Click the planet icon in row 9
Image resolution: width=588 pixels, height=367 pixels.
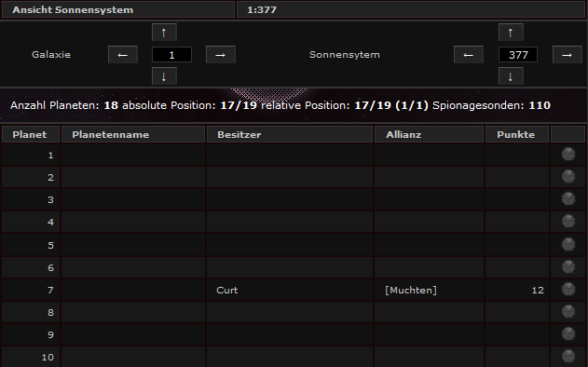(568, 334)
